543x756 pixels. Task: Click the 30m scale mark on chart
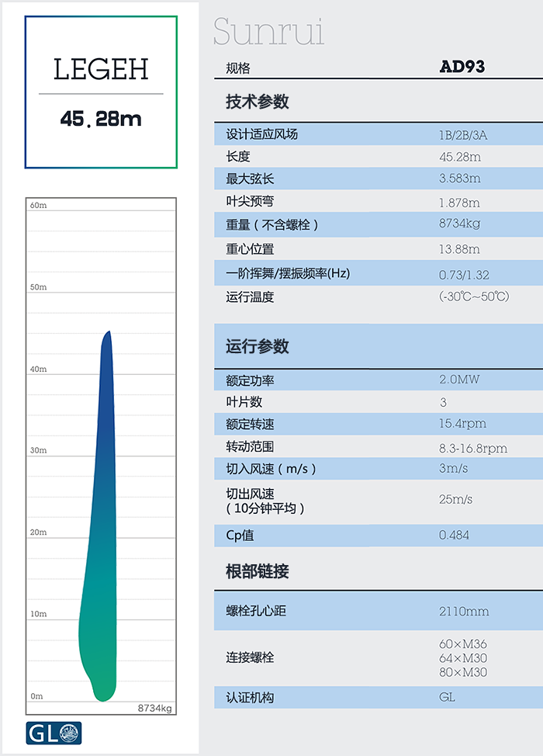38,450
